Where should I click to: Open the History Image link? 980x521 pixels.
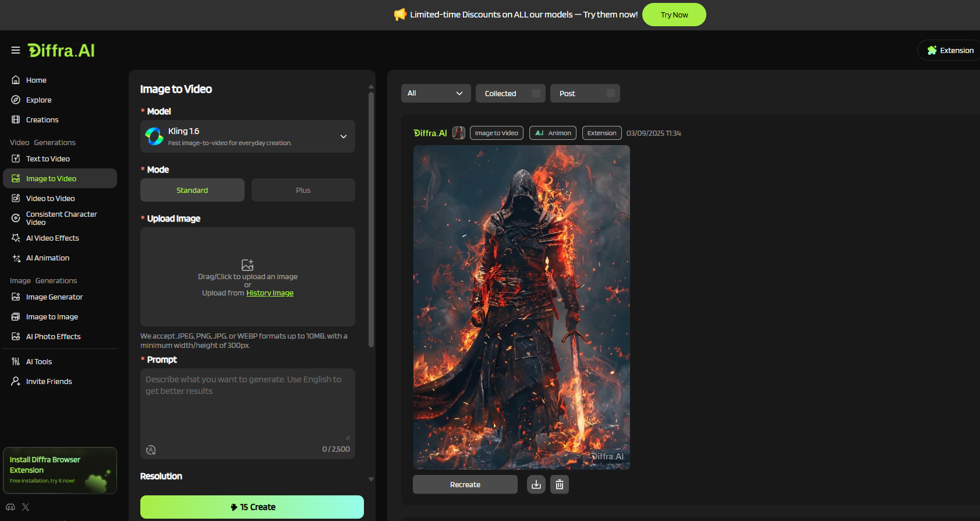point(270,293)
